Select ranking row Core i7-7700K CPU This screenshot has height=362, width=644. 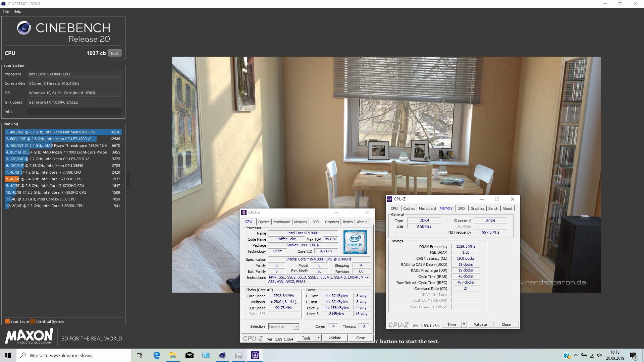tap(63, 172)
